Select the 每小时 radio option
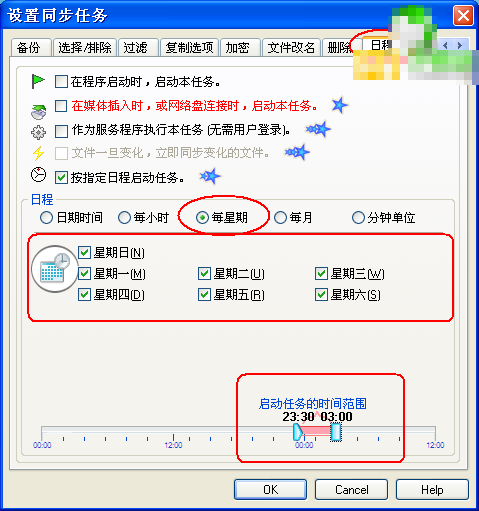Viewport: 479px width, 511px height. [x=124, y=218]
